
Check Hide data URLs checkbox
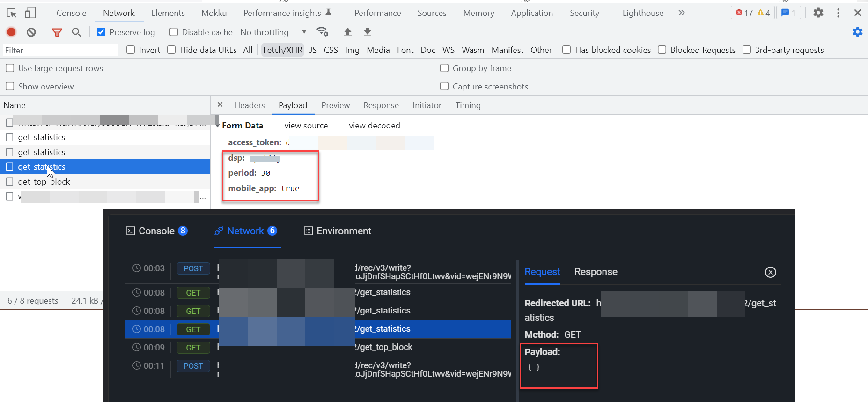click(171, 50)
